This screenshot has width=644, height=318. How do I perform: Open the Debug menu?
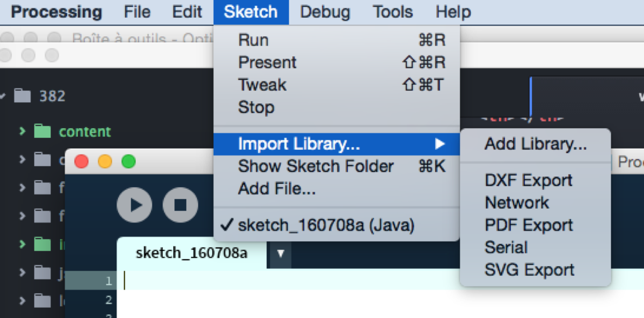[325, 12]
